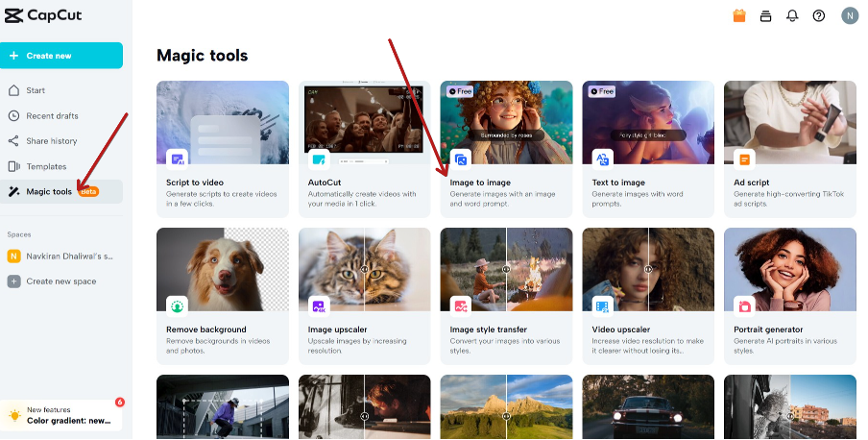Click the Recent drafts clock icon

[13, 116]
